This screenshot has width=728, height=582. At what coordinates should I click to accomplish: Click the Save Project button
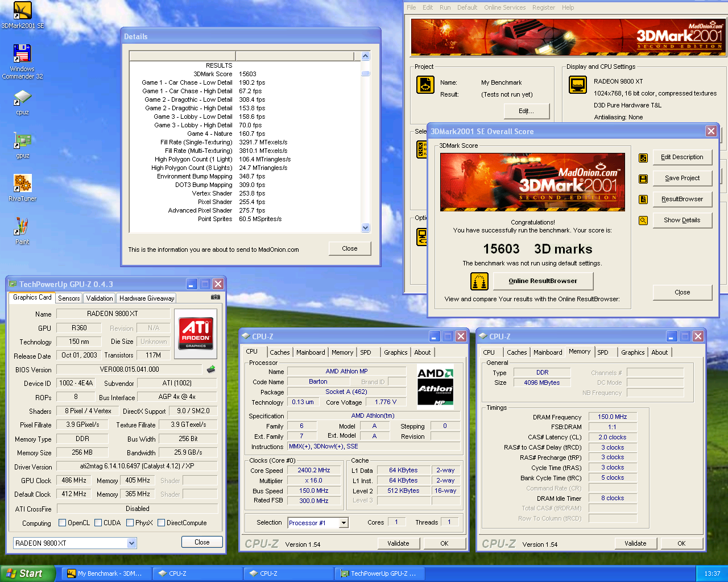coord(682,178)
